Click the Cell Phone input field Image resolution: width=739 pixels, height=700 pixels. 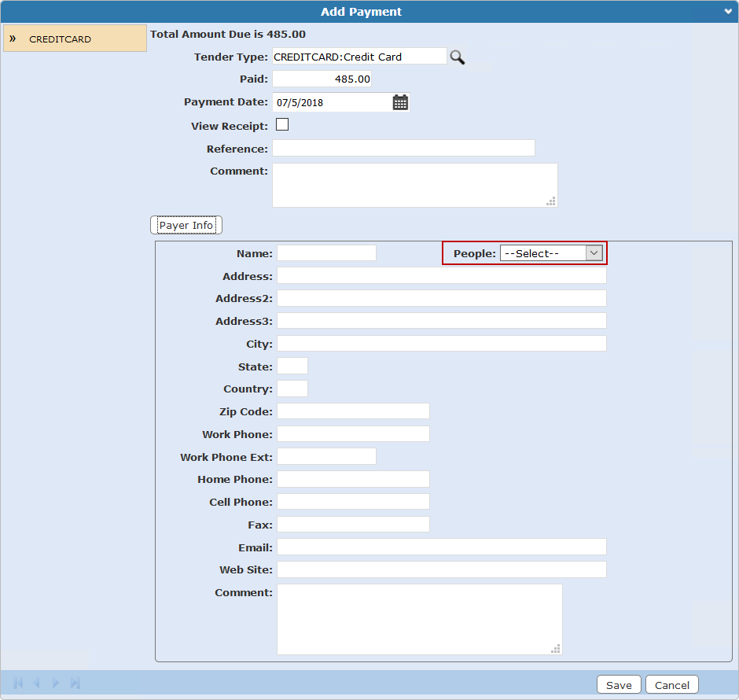click(353, 502)
